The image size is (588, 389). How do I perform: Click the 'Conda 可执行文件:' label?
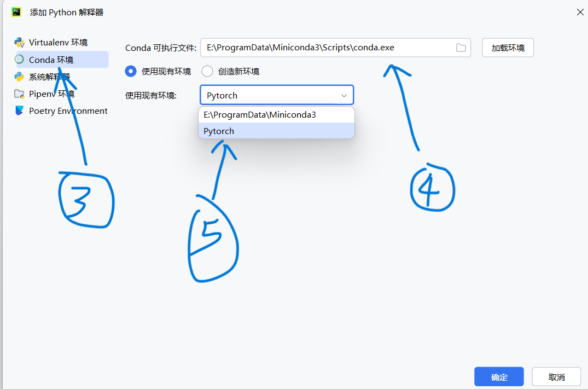[x=160, y=48]
